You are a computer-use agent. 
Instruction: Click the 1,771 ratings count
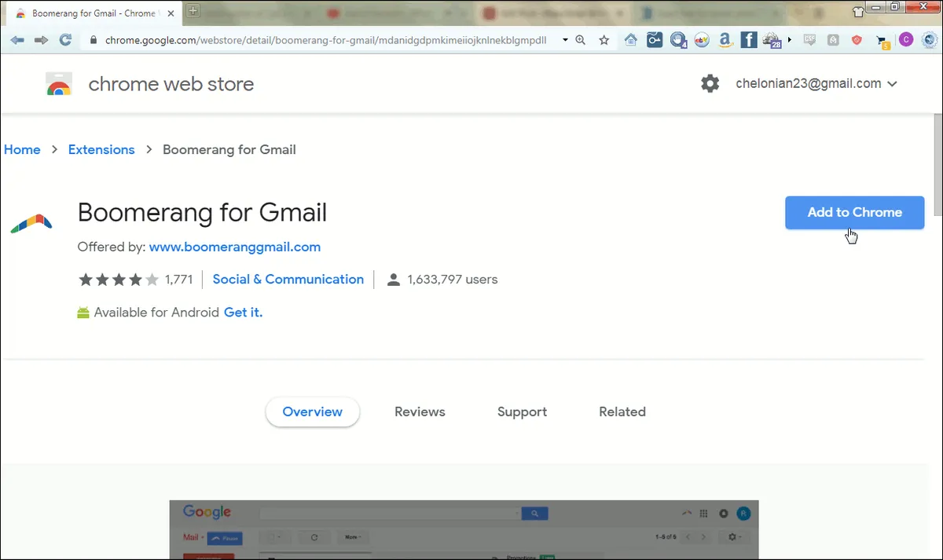(179, 280)
